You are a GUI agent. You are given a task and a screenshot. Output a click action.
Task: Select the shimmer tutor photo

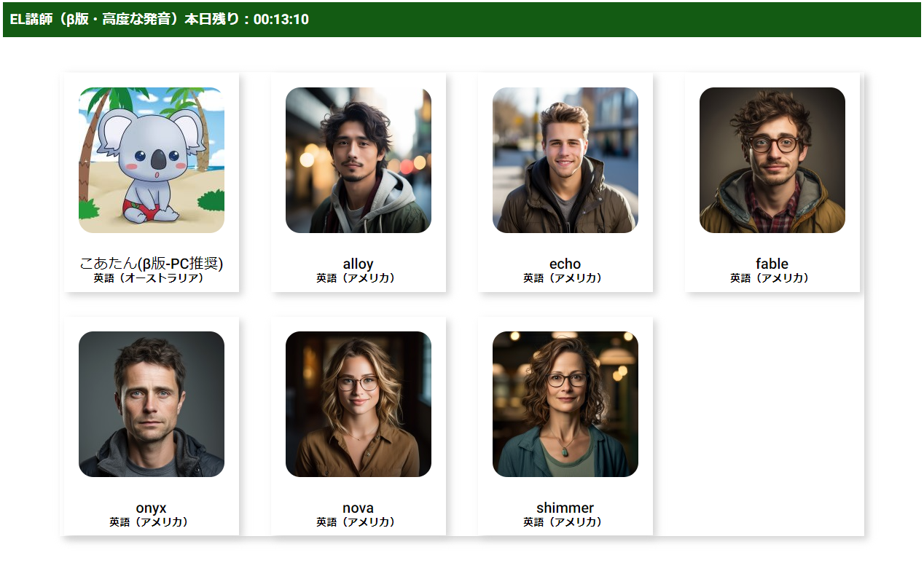pos(565,404)
